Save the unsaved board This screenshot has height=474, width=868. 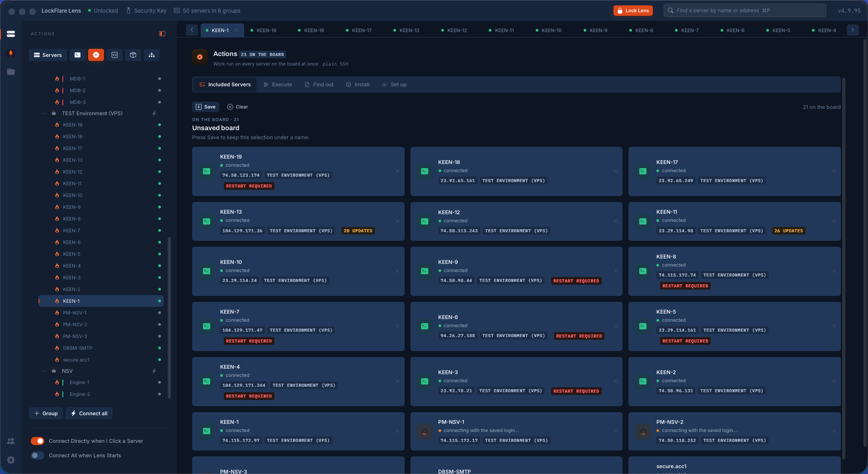tap(206, 107)
